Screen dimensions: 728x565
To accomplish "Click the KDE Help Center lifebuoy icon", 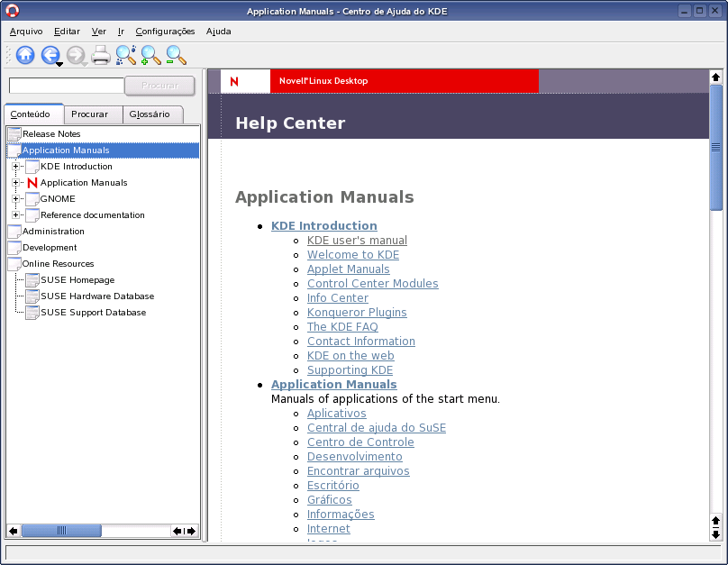I will tap(13, 11).
